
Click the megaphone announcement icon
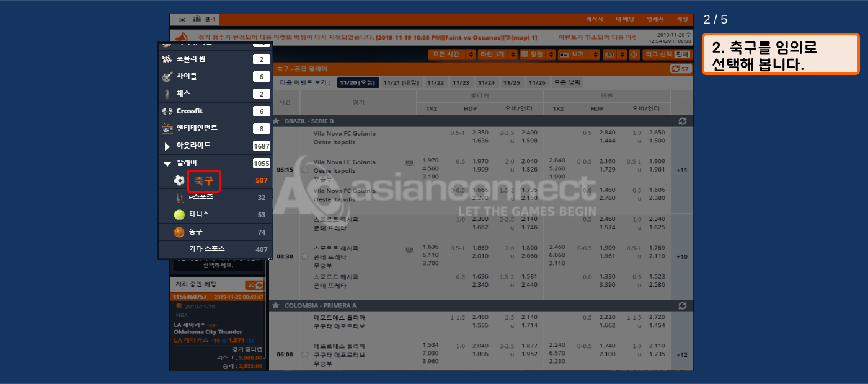pyautogui.click(x=182, y=38)
